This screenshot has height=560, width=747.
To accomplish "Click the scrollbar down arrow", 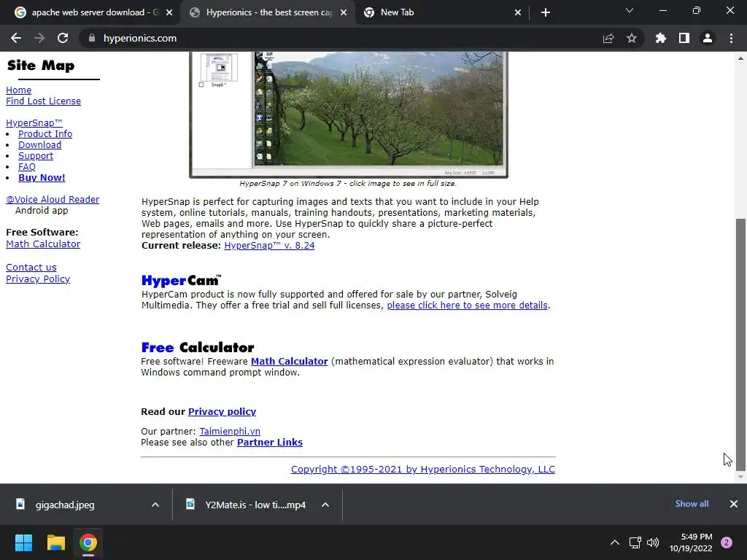I will [740, 477].
